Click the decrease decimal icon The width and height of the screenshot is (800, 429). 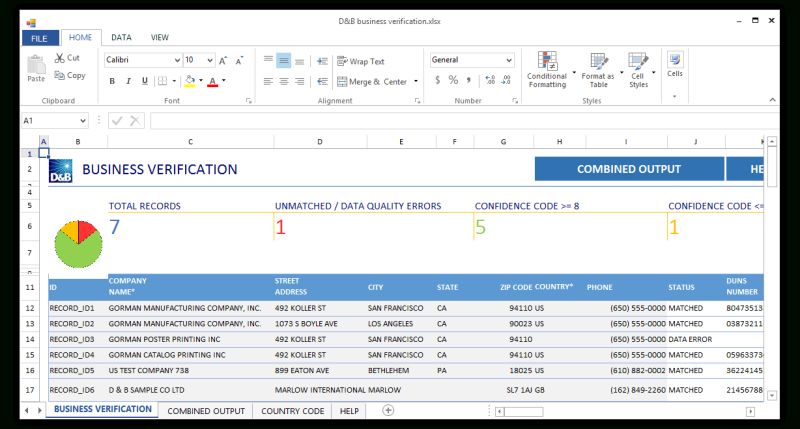506,80
